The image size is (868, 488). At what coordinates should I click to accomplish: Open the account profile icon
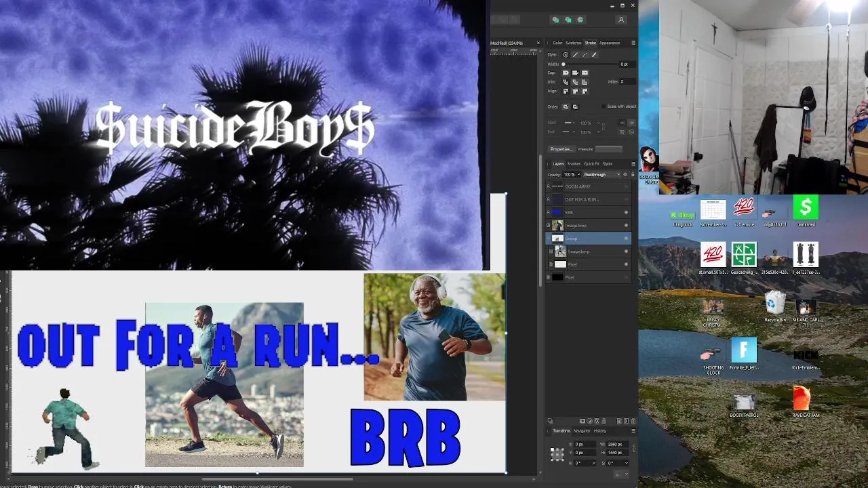pos(620,20)
